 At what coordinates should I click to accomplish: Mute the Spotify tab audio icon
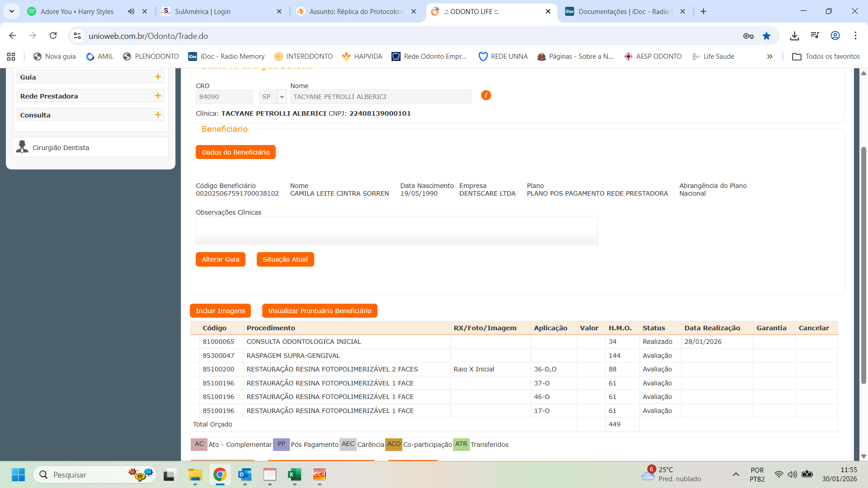click(x=131, y=11)
